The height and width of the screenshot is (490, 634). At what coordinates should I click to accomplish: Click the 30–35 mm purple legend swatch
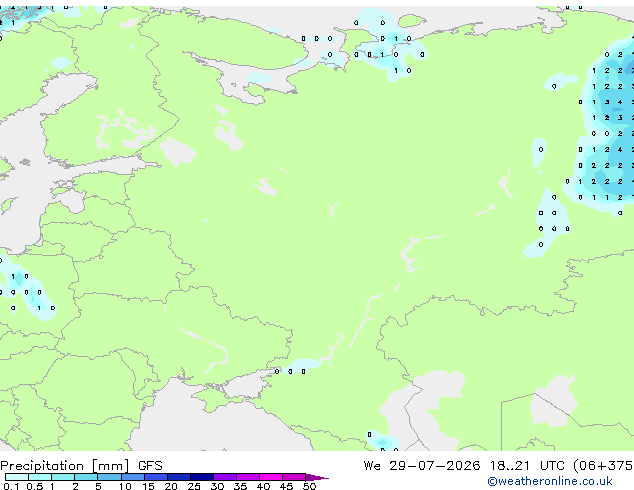tap(224, 477)
